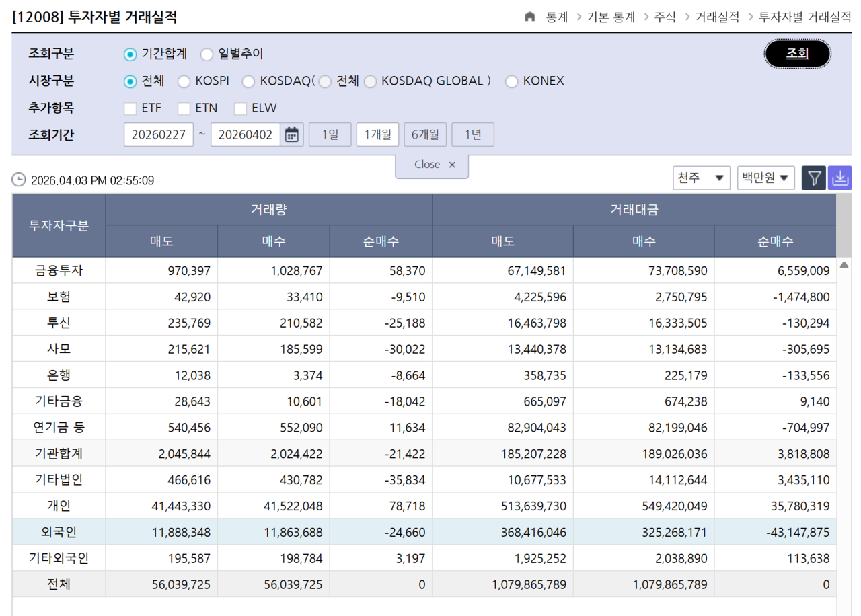This screenshot has width=861, height=616.
Task: Click the filter funnel icon
Action: [814, 178]
